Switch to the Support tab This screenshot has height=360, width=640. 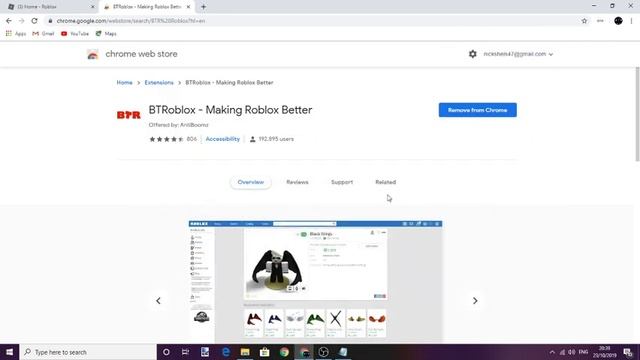(x=342, y=182)
